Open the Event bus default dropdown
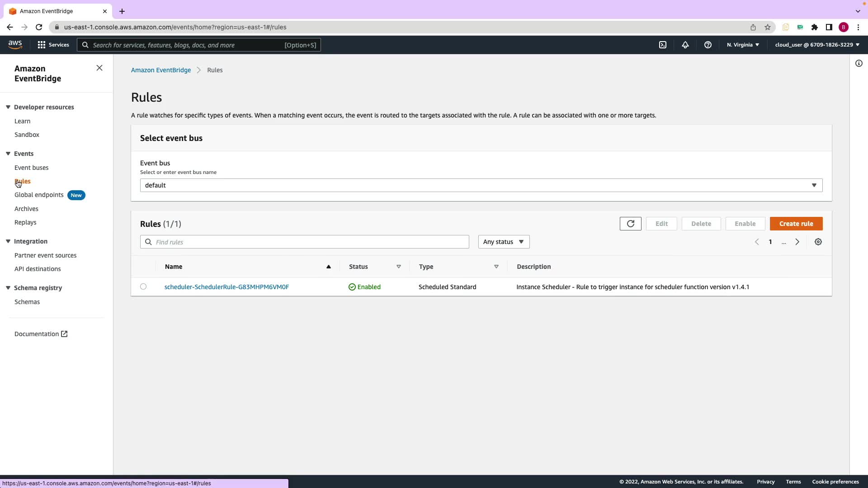 [x=481, y=185]
